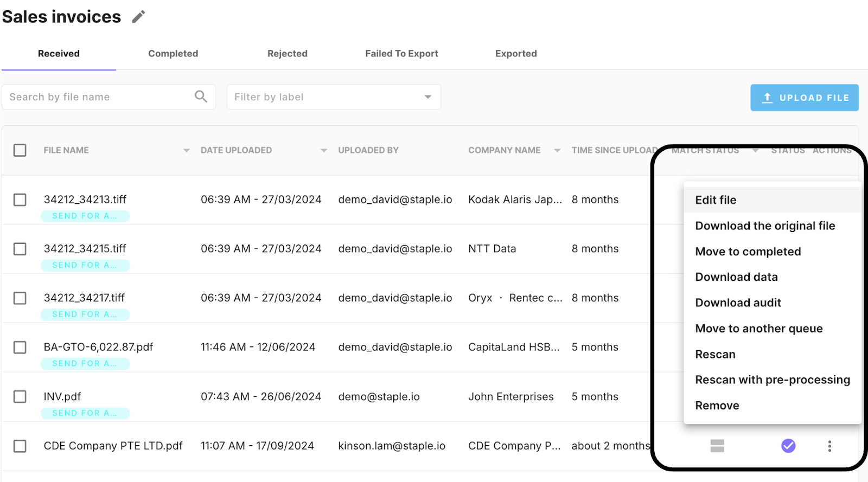This screenshot has width=868, height=482.
Task: Switch to the Completed tab
Action: pyautogui.click(x=173, y=54)
